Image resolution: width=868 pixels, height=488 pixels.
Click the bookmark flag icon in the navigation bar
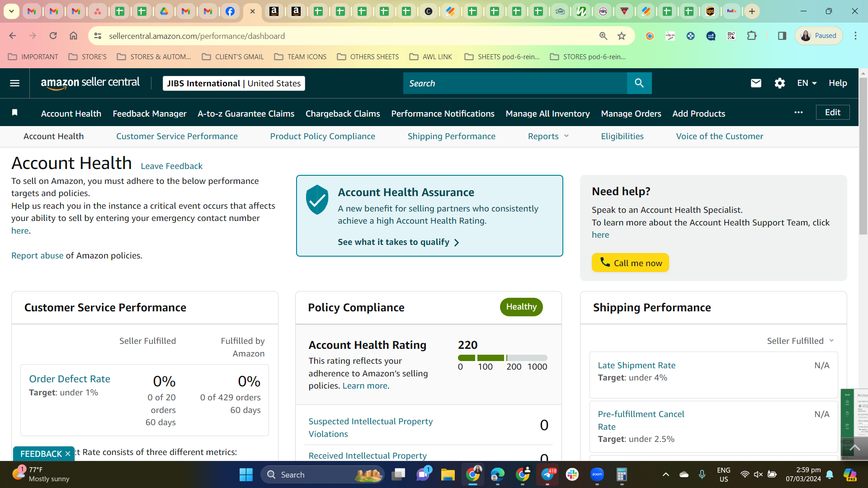14,113
